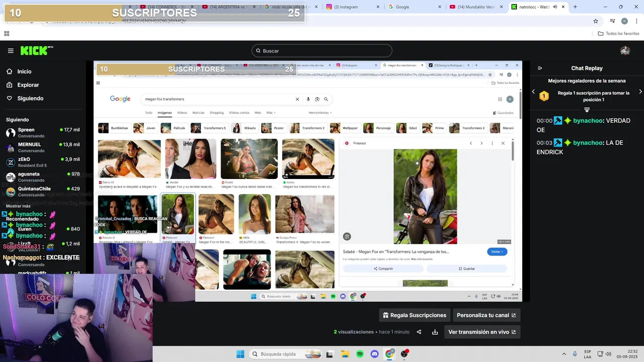Click bynachoo on the LA DE ENDRICK message
The width and height of the screenshot is (644, 362).
pos(588,143)
